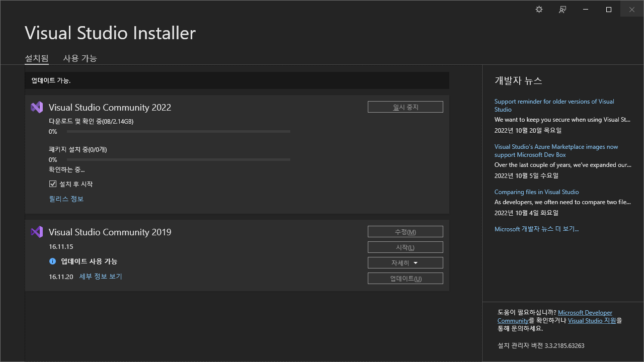The width and height of the screenshot is (644, 362).
Task: Click 확인하는 중... status text
Action: pos(67,170)
